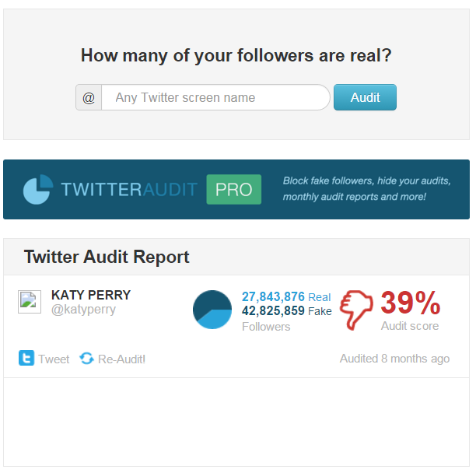The width and height of the screenshot is (476, 473).
Task: Open the KATY PERRY name link
Action: pyautogui.click(x=91, y=295)
